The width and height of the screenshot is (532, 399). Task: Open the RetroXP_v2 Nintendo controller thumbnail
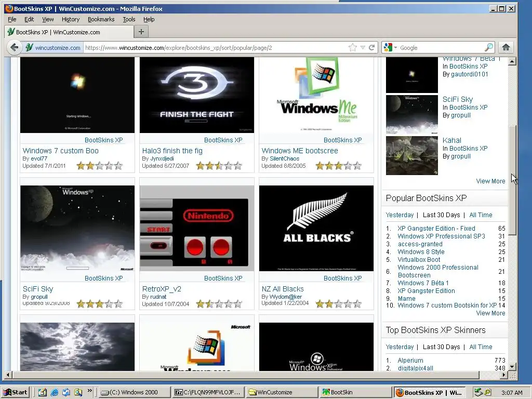pos(197,229)
